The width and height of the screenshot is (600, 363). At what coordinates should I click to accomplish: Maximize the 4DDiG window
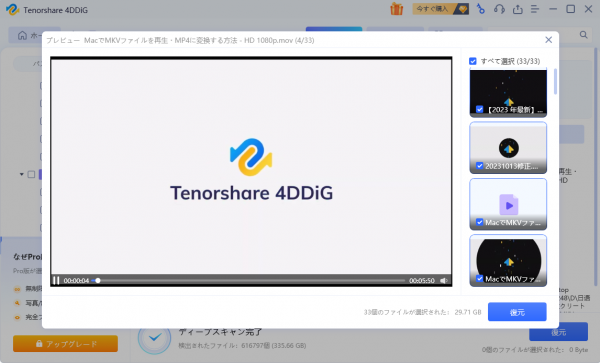571,9
